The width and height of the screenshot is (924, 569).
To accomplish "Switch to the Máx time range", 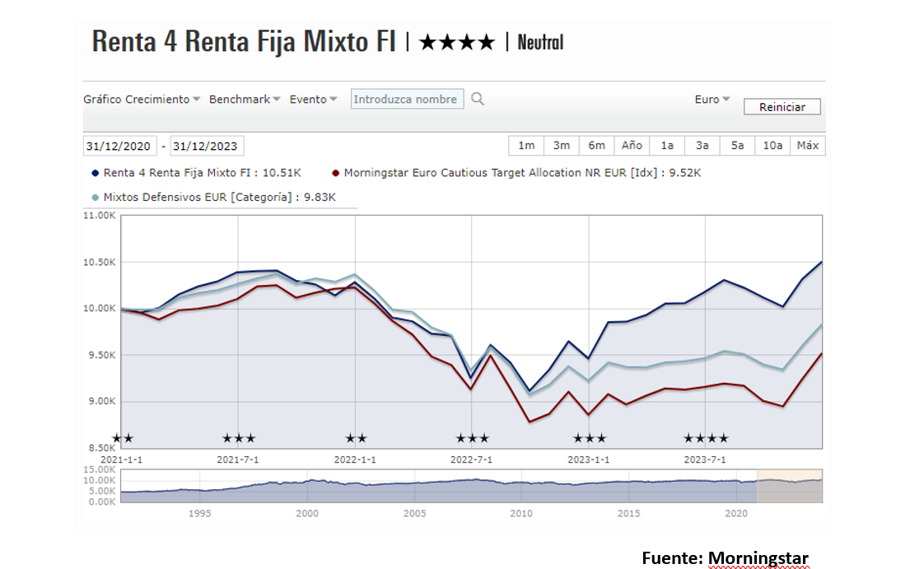I will click(808, 146).
